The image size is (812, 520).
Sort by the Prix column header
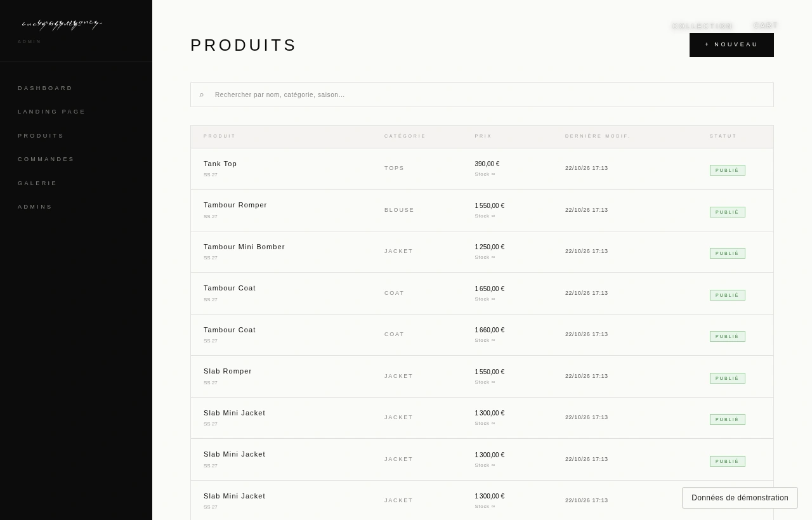point(483,136)
